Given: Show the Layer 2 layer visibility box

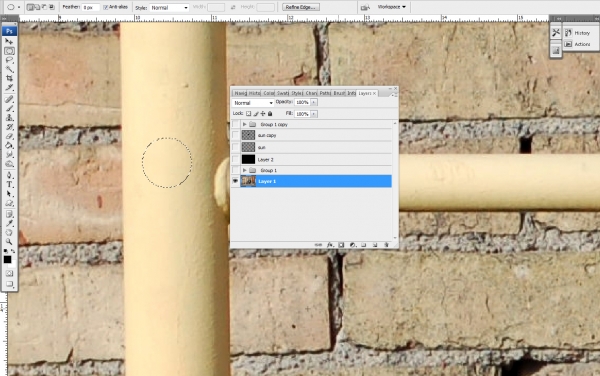Looking at the screenshot, I should tap(235, 159).
